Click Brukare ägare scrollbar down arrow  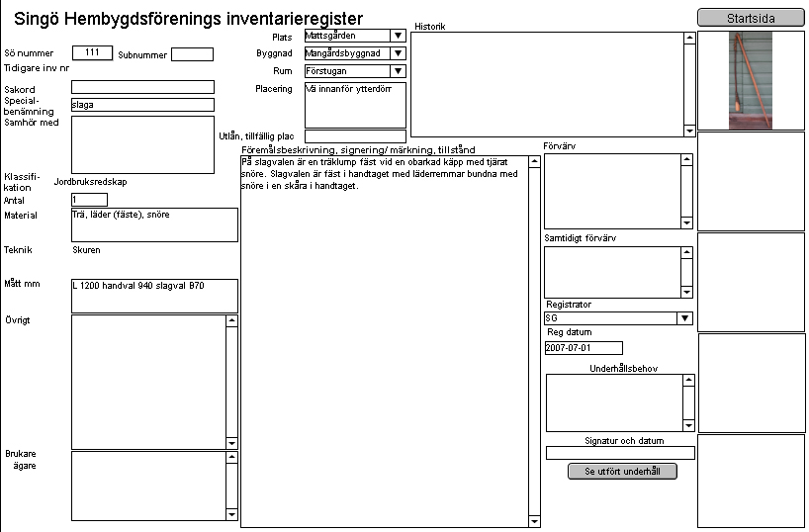[231, 514]
